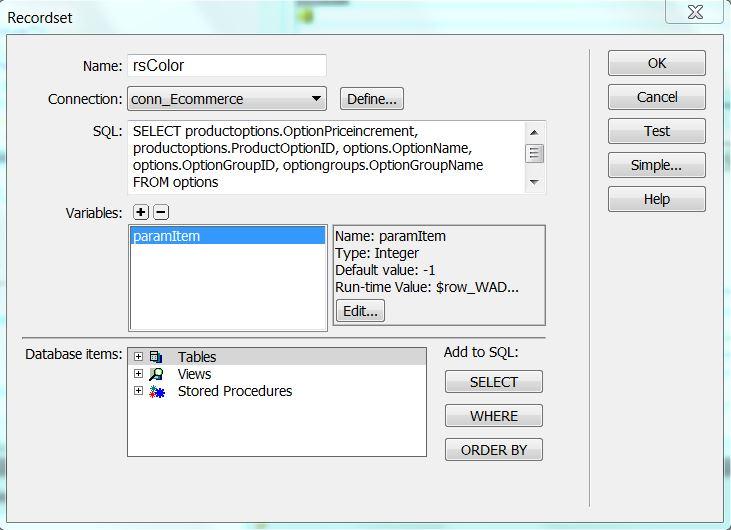The height and width of the screenshot is (530, 731).
Task: Click the plus icon to add a variable
Action: click(140, 213)
